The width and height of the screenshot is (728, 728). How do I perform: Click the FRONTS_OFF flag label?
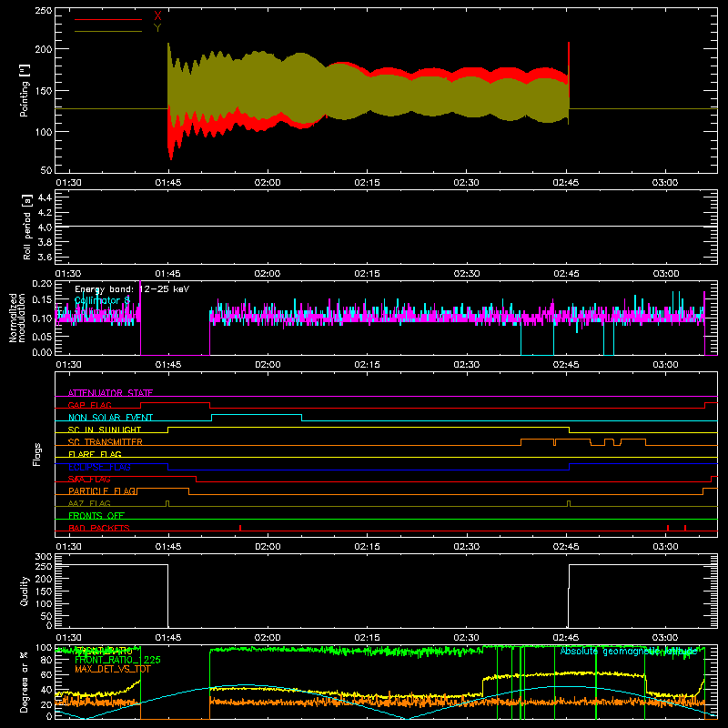tap(96, 515)
